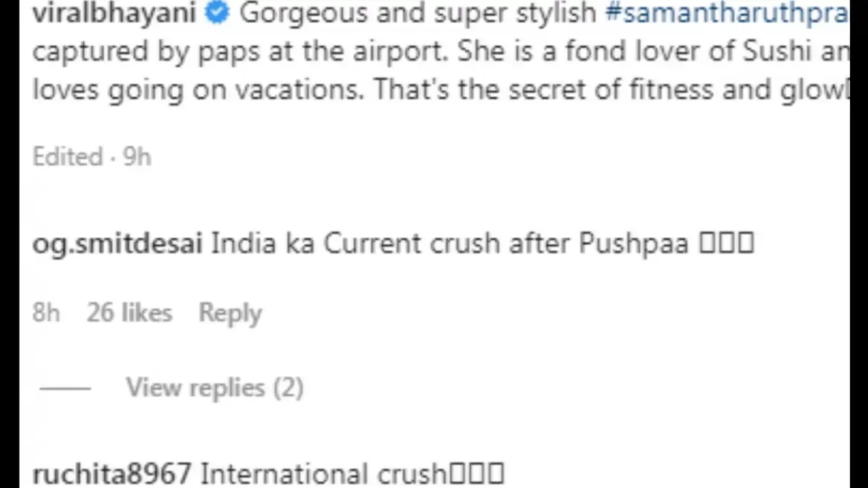868x488 pixels.
Task: Click the 8h comment timestamp
Action: tap(46, 313)
